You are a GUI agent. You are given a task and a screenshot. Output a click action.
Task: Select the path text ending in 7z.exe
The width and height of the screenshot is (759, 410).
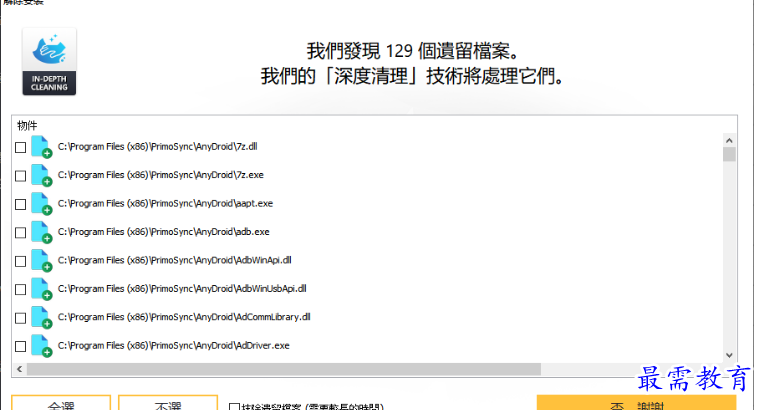tap(161, 175)
